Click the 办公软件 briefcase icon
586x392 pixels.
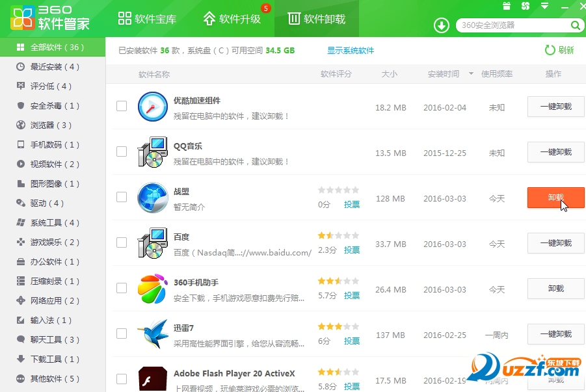[x=21, y=261]
